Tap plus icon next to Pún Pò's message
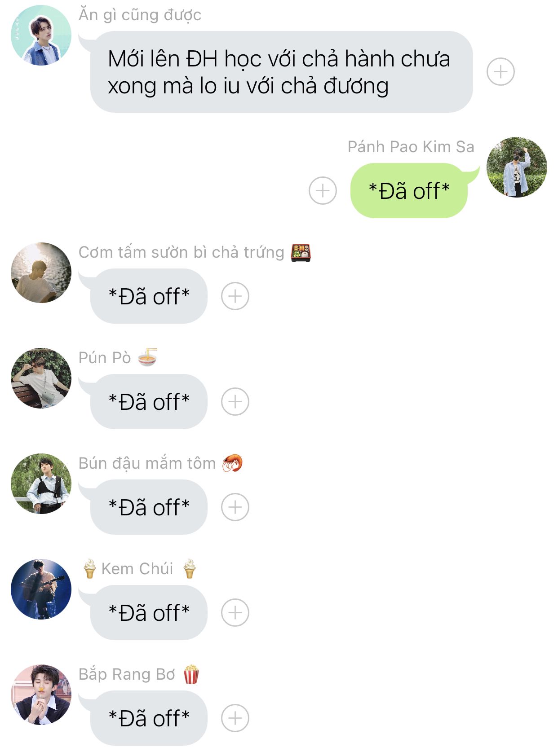 (x=235, y=402)
